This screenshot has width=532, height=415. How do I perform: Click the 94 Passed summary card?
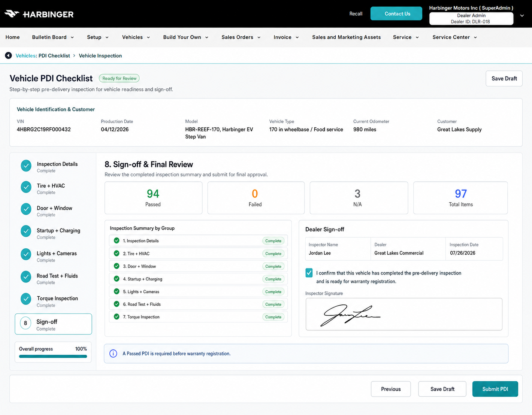tap(153, 198)
